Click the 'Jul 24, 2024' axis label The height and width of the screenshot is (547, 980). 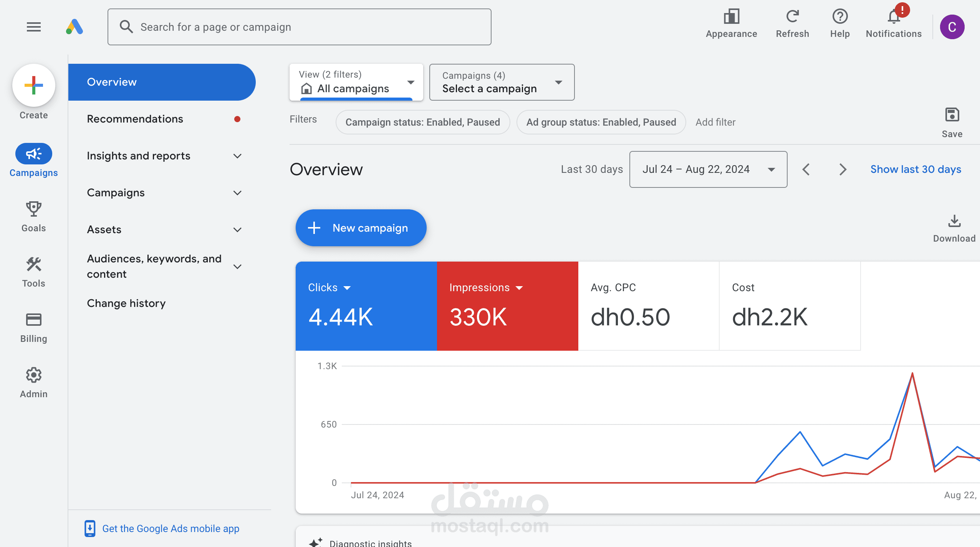click(377, 495)
